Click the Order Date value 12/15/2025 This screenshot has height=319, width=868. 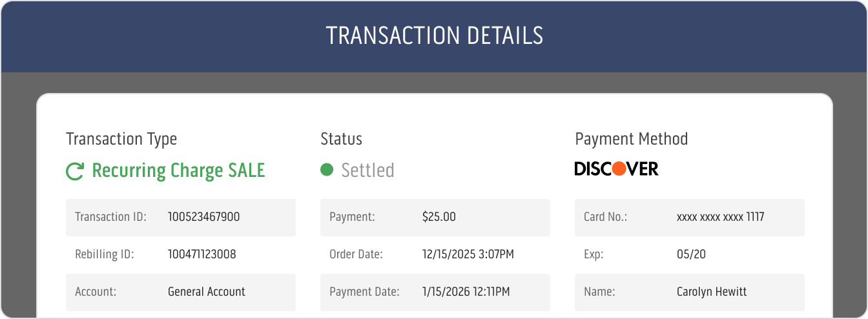[468, 254]
